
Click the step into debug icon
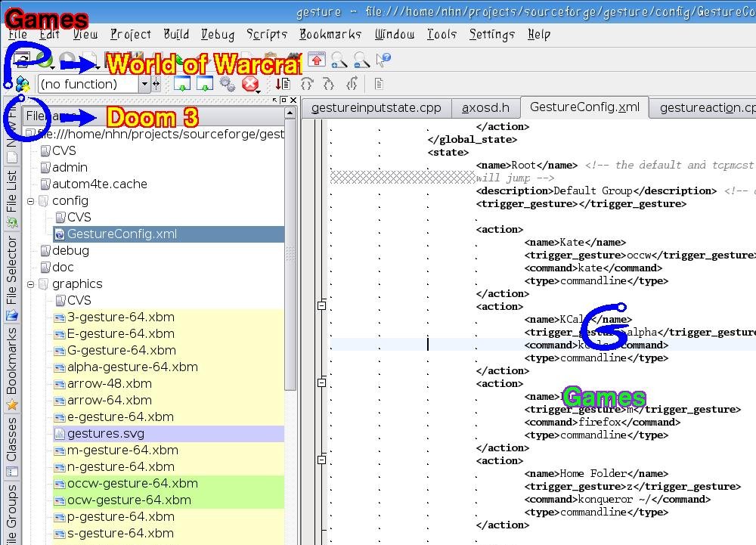329,85
